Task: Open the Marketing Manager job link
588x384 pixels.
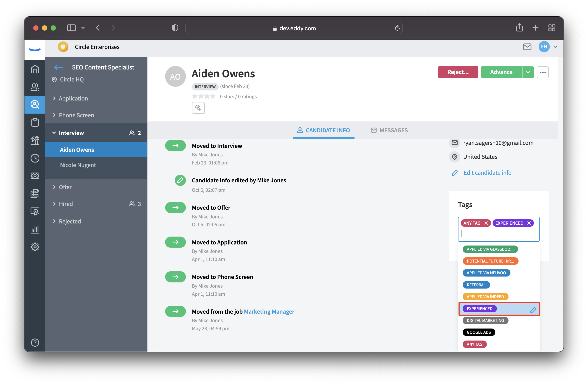Action: point(269,311)
